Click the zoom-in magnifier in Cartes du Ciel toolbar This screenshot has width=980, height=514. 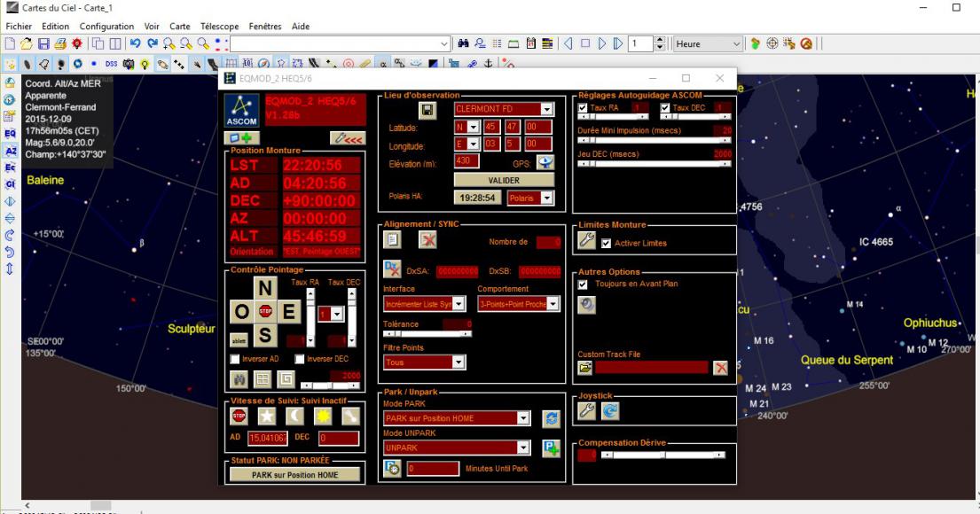click(x=169, y=43)
